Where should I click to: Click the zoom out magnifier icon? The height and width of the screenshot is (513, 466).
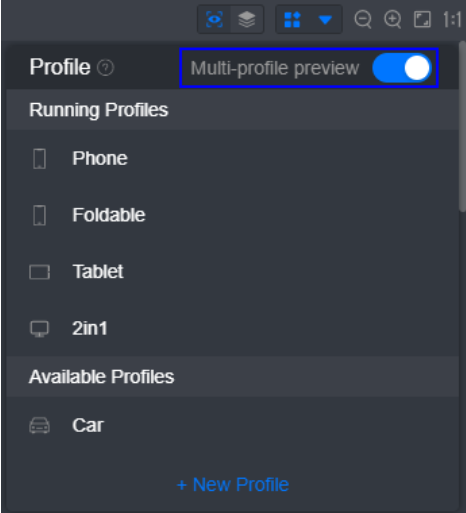[x=363, y=19]
